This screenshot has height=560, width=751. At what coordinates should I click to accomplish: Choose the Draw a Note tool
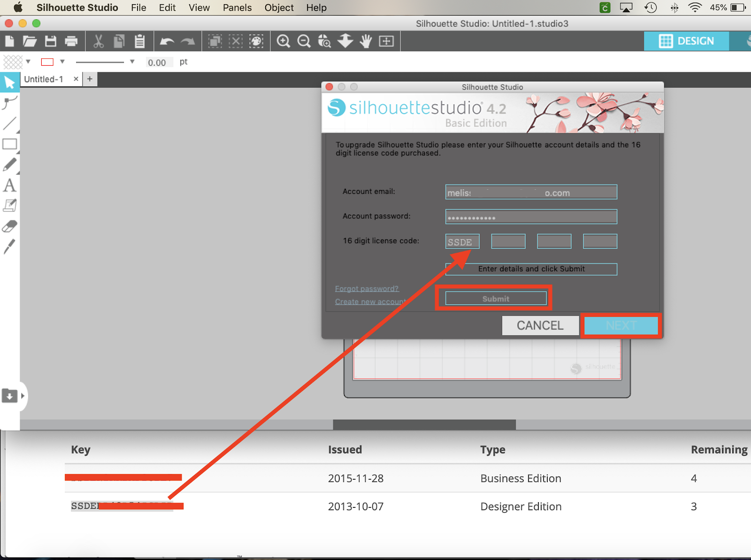pyautogui.click(x=9, y=206)
